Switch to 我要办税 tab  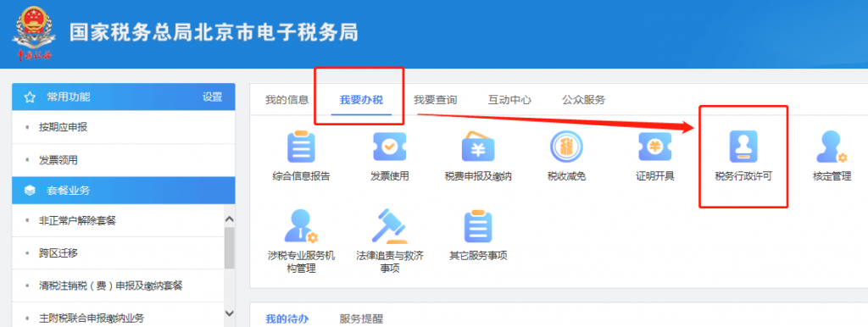pyautogui.click(x=361, y=100)
